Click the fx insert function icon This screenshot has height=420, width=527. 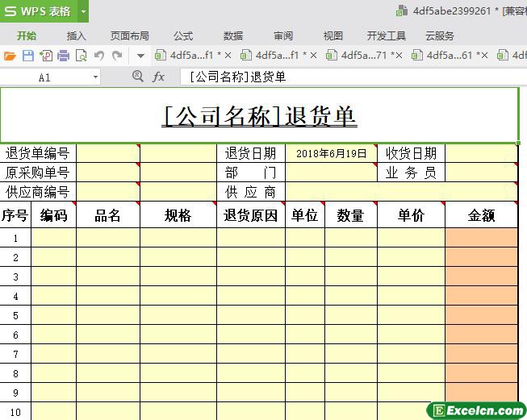159,77
